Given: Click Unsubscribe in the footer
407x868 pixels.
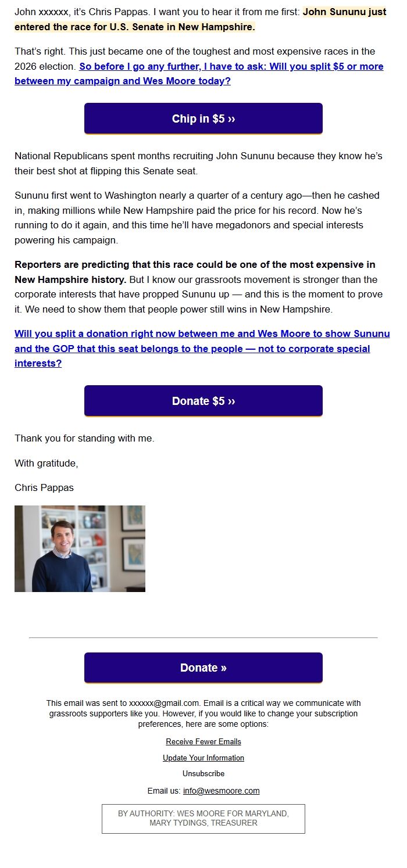Looking at the screenshot, I should click(203, 774).
